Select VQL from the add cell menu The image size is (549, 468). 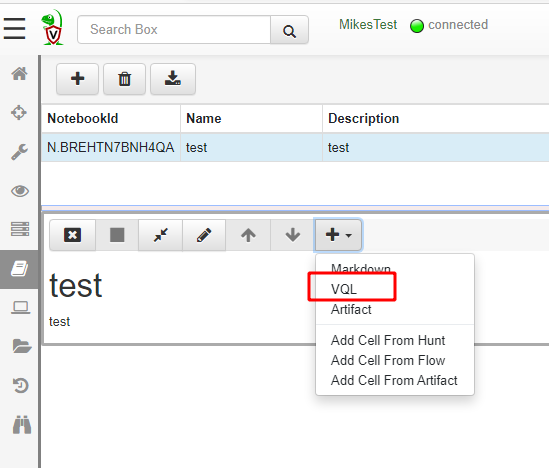(x=344, y=289)
